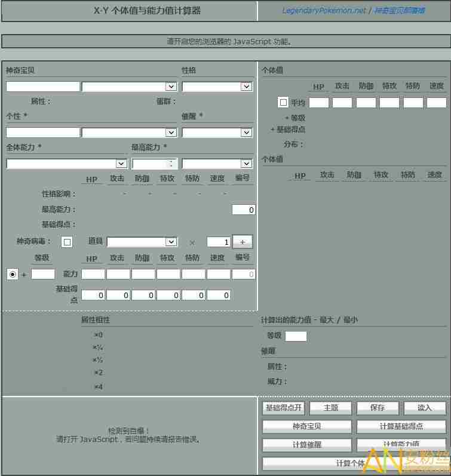451x476 pixels.
Task: Click the HP field in the 平均 row
Action: (319, 103)
